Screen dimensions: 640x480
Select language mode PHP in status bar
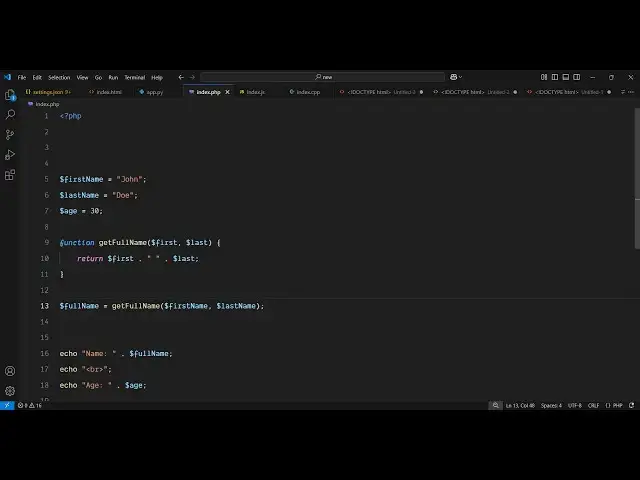coord(614,405)
